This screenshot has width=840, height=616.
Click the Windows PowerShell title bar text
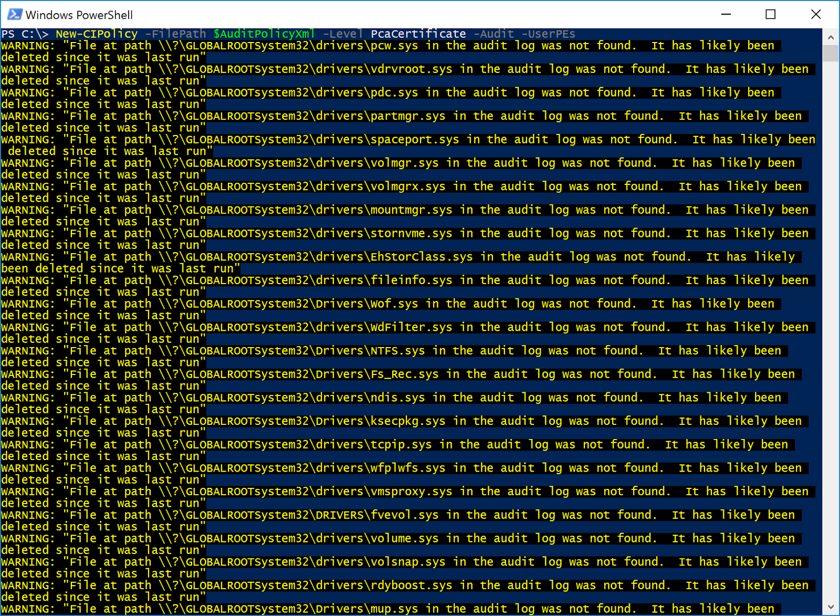pyautogui.click(x=79, y=14)
